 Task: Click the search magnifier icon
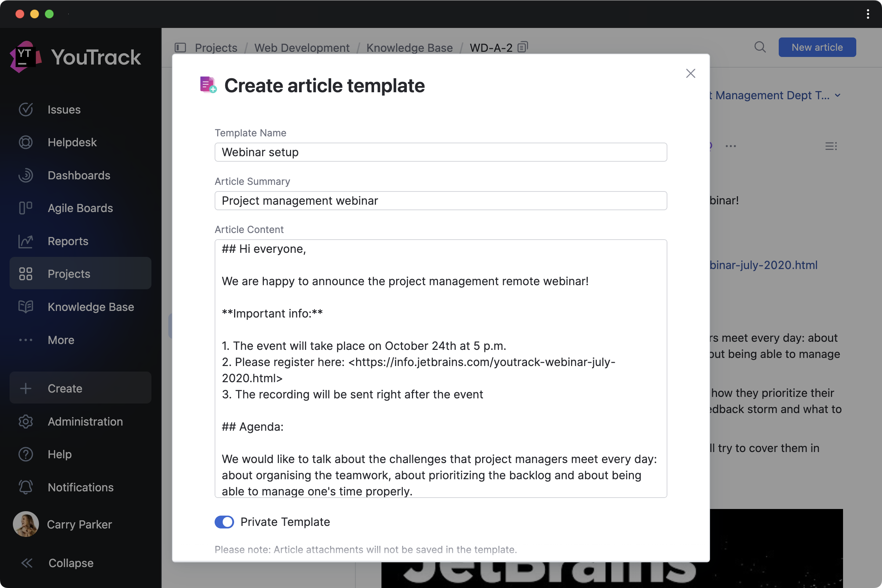(760, 47)
